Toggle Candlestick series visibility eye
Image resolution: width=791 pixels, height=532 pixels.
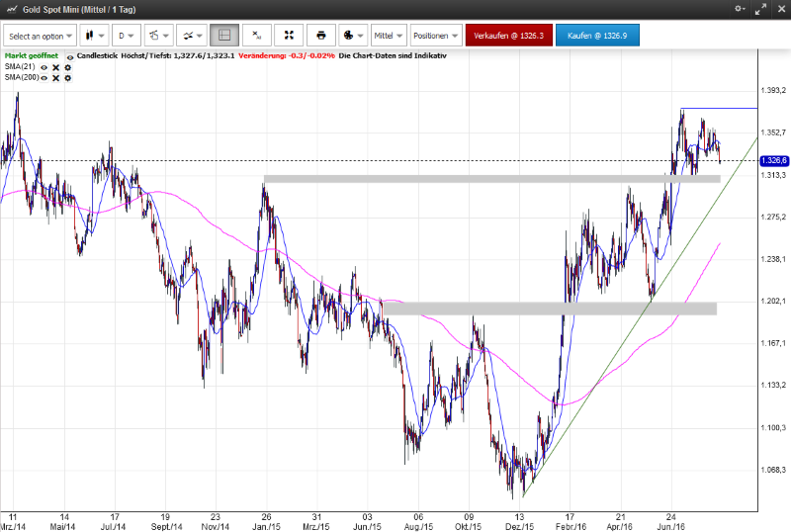tap(70, 57)
